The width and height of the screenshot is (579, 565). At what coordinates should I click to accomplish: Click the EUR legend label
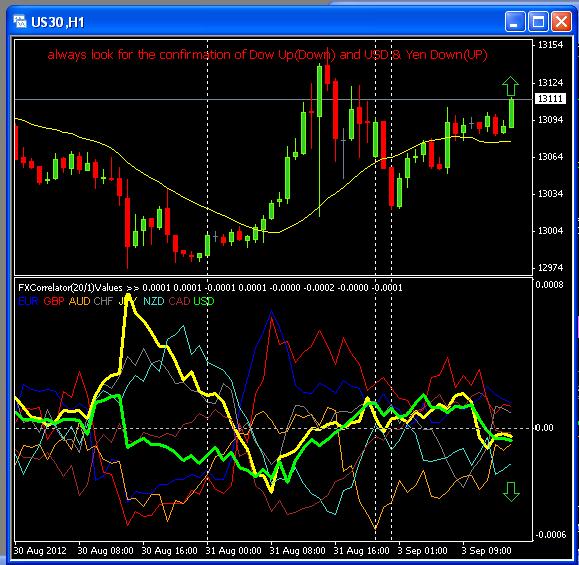coord(28,301)
